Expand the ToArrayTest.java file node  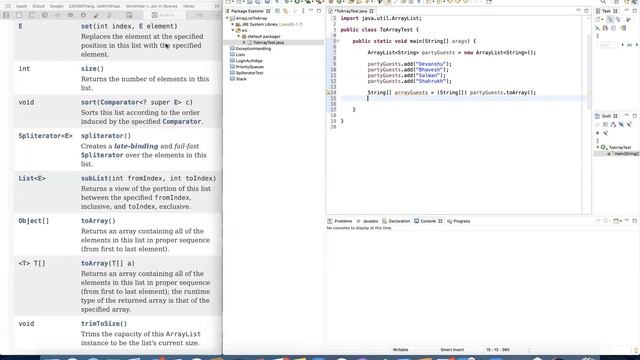(x=244, y=42)
